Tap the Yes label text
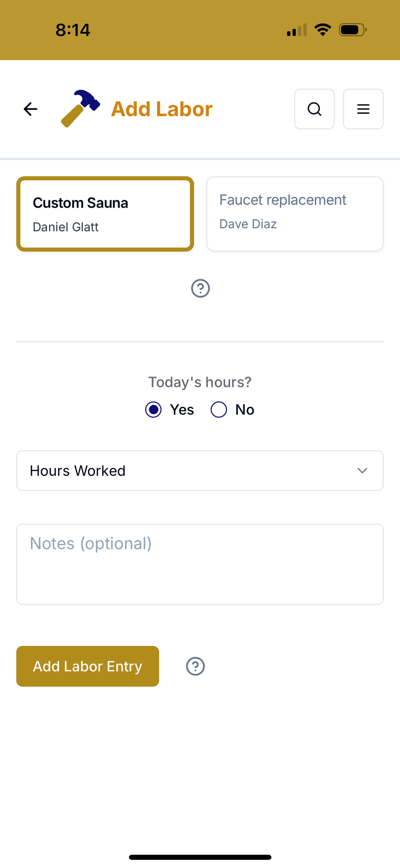Viewport: 400px width, 868px height. click(x=182, y=410)
